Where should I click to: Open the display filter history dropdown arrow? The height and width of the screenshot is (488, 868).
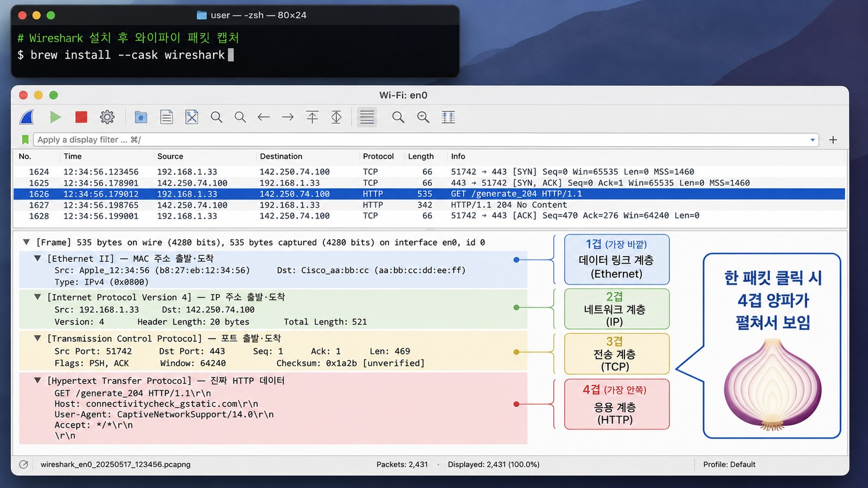click(x=813, y=140)
